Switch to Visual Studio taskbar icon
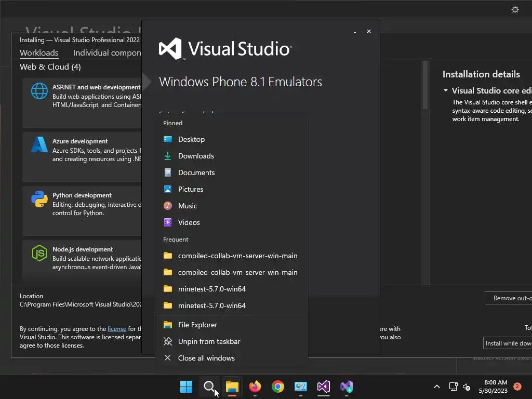 324,387
